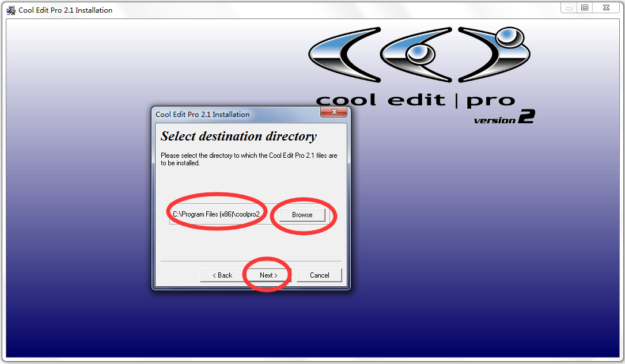Close the main installer window
Image resolution: width=625 pixels, height=364 pixels.
tap(606, 8)
